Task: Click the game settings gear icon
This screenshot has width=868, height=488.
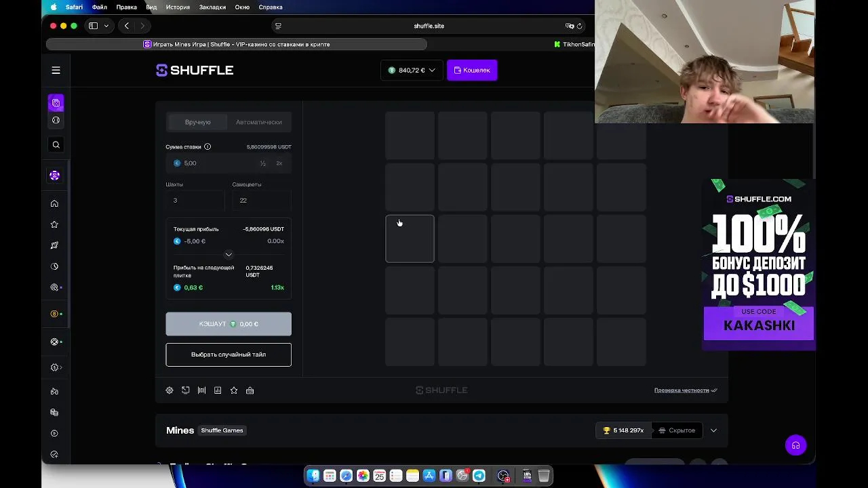Action: tap(170, 390)
